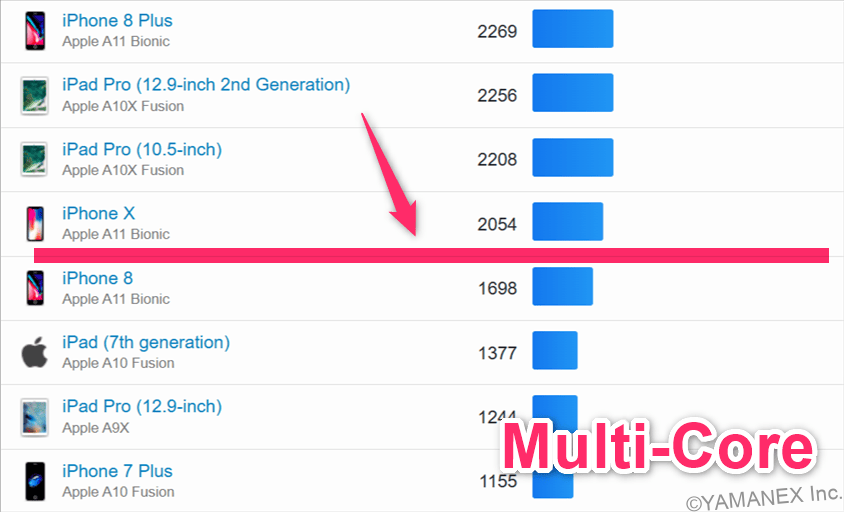Open the iPad Pro (12.9-inch) A9X link
Viewport: 844px width, 512px height.
142,406
